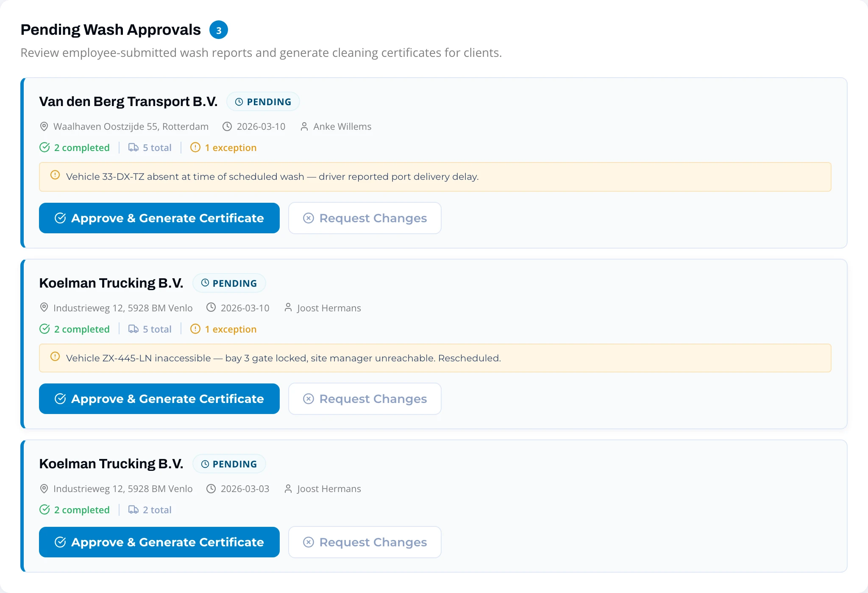Select the Van den Berg Transport B.V. title
868x593 pixels.
[128, 102]
